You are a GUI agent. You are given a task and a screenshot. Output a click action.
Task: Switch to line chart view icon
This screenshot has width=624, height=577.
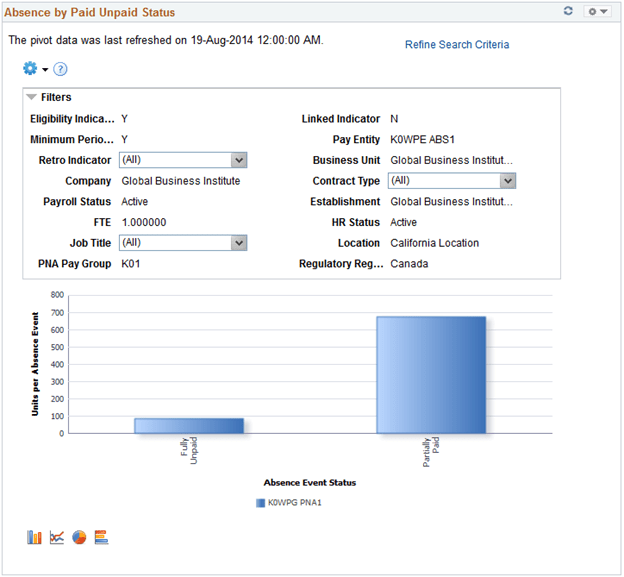pyautogui.click(x=57, y=537)
